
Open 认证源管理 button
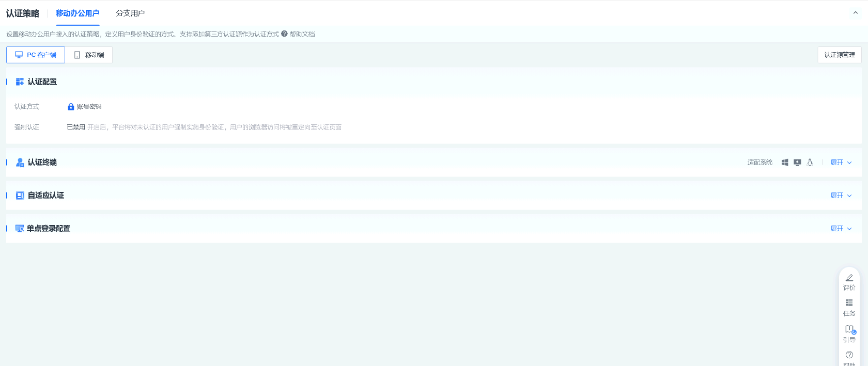pos(839,55)
